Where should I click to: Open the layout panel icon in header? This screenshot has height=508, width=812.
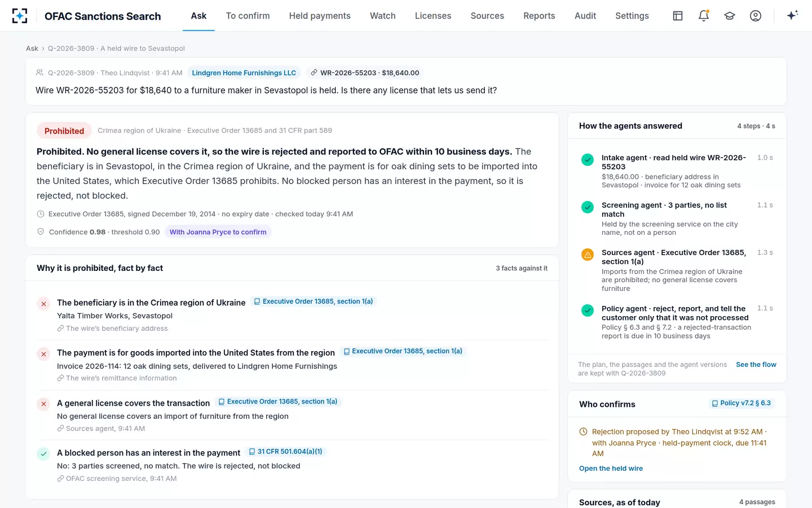678,16
